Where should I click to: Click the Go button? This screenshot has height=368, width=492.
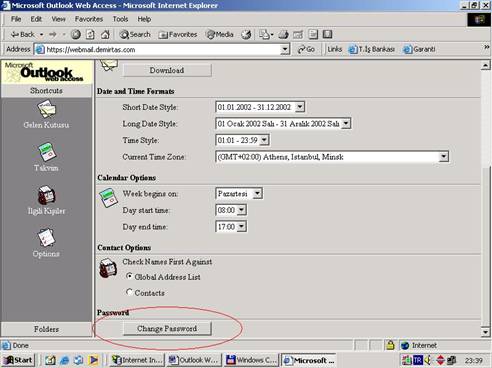(x=306, y=49)
